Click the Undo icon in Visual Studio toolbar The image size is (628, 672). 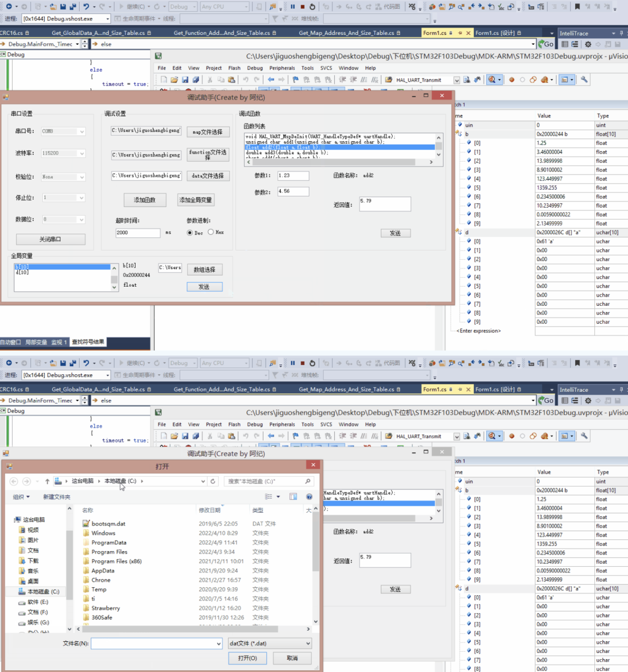click(x=86, y=6)
